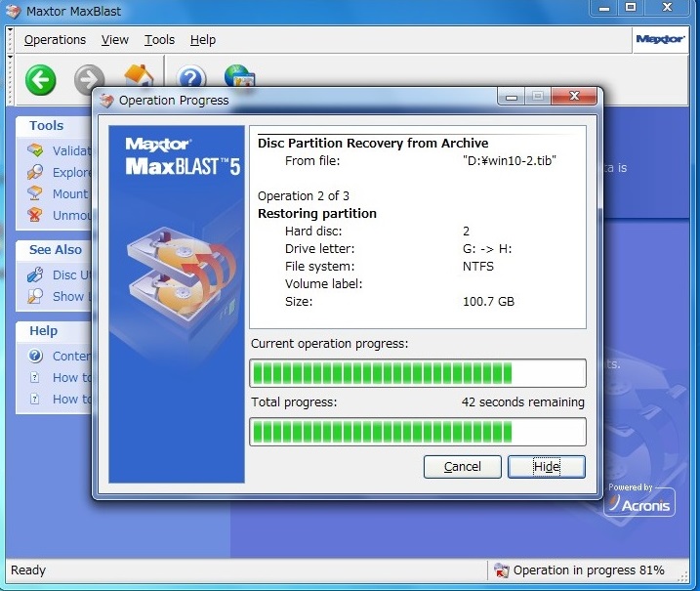700x591 pixels.
Task: Click the Total progress bar
Action: (x=418, y=432)
